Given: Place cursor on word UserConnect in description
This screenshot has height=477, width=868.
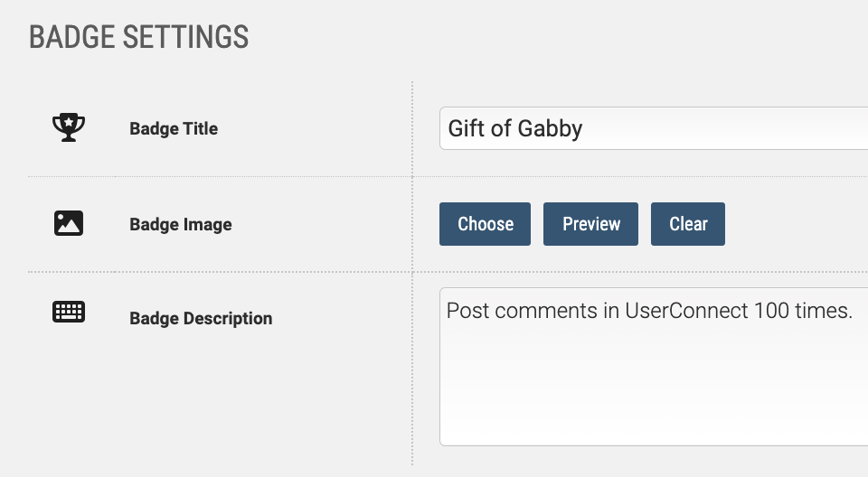Looking at the screenshot, I should [x=686, y=311].
